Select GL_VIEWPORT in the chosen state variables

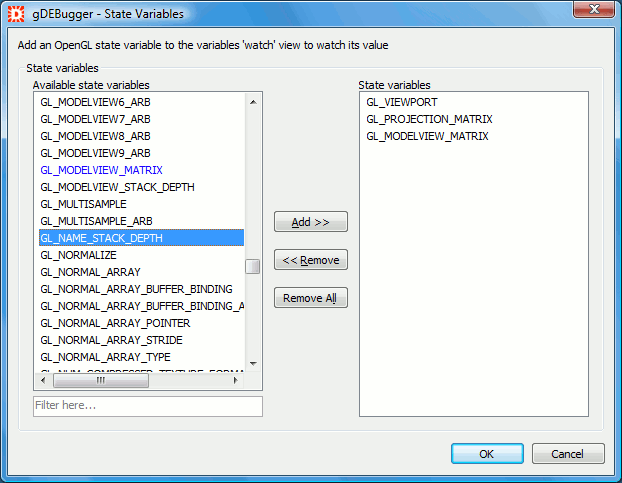coord(401,102)
